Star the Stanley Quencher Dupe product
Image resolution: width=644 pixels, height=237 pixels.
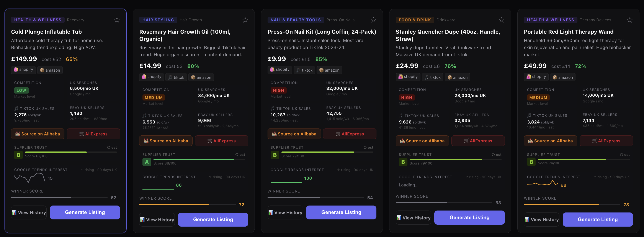coord(502,20)
